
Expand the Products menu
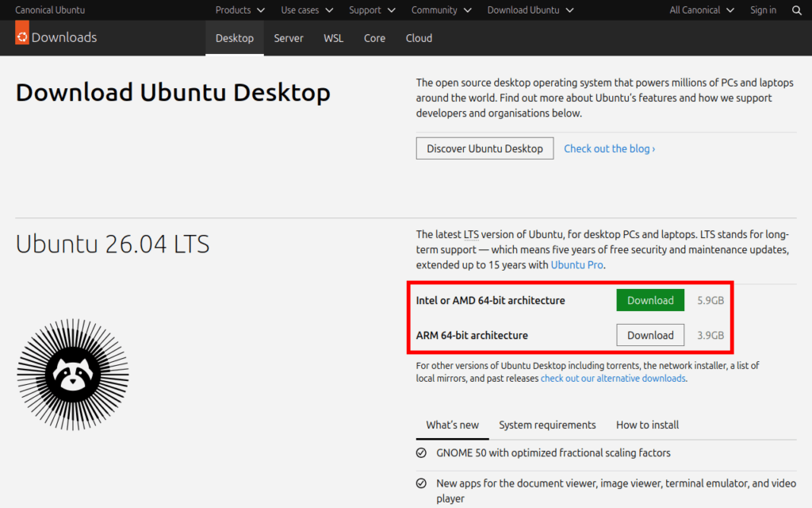pos(239,10)
